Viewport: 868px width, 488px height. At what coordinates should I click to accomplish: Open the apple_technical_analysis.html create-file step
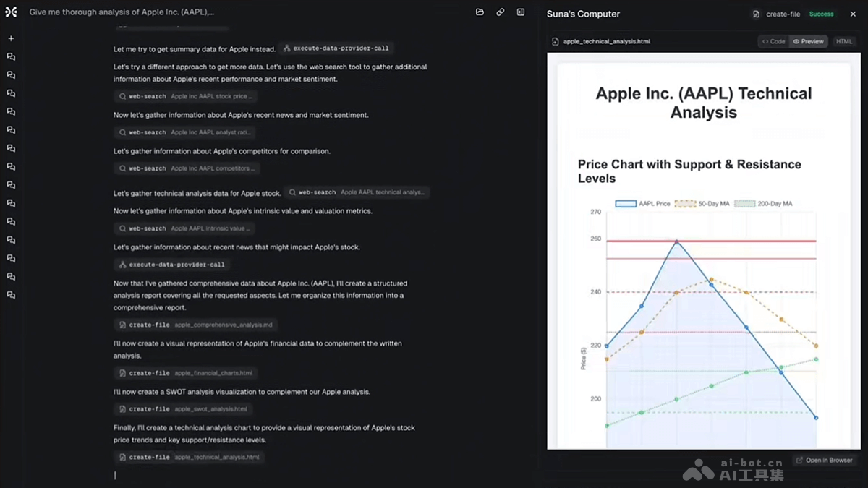[x=190, y=458]
